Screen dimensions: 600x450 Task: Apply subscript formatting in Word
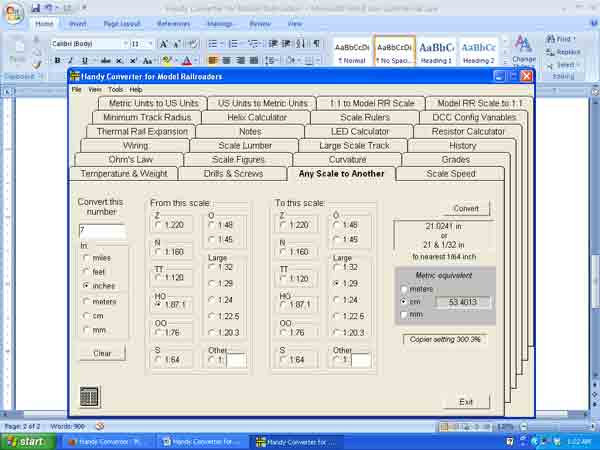pyautogui.click(x=119, y=60)
